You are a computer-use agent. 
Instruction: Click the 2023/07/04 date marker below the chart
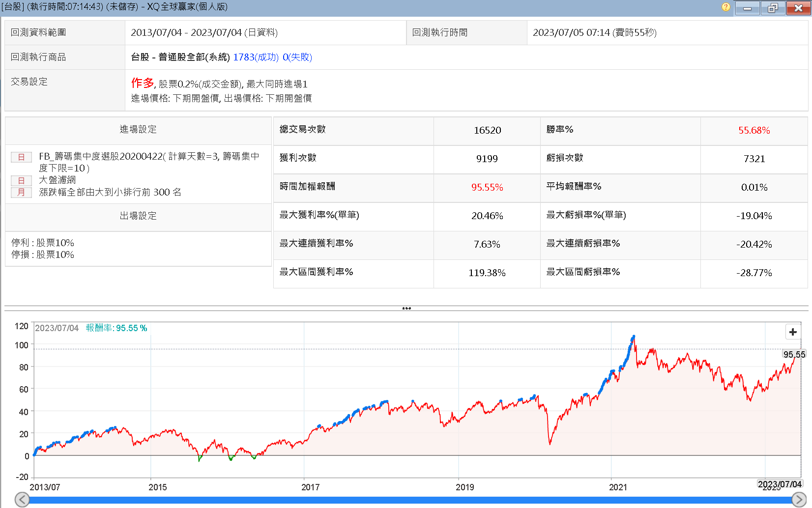[780, 483]
